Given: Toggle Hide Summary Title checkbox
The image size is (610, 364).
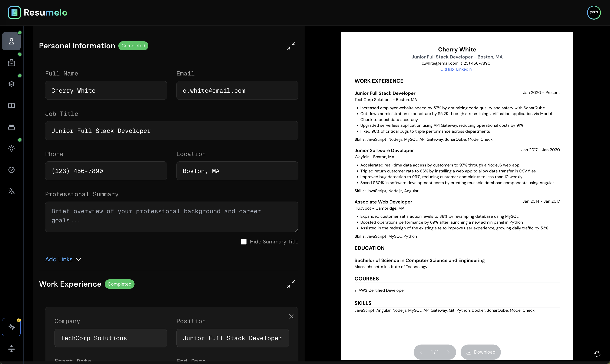Looking at the screenshot, I should [243, 242].
